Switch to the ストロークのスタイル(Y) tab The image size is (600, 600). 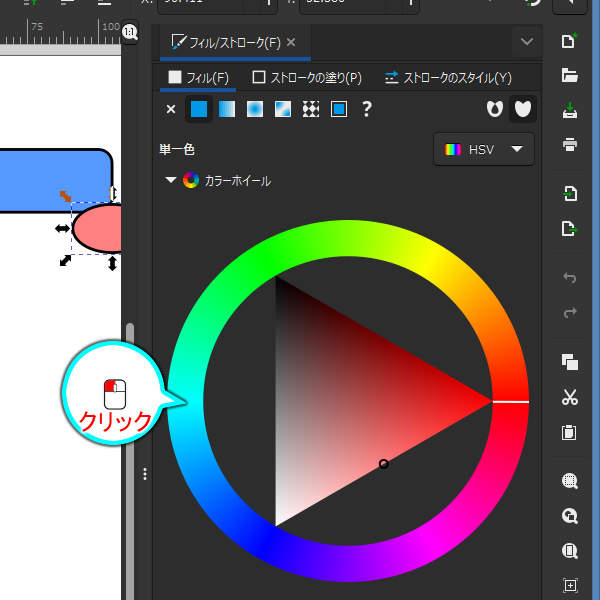coord(448,78)
